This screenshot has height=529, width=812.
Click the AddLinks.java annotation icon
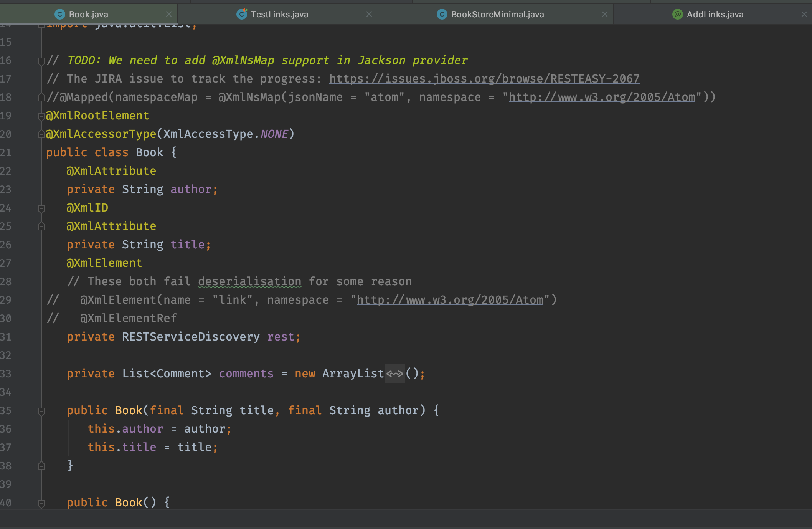[678, 14]
